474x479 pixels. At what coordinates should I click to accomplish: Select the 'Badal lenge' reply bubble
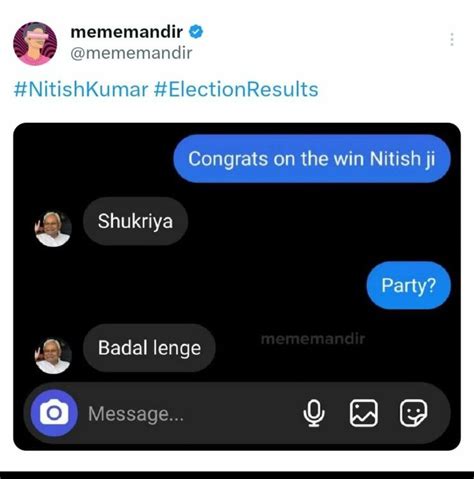[x=149, y=348]
